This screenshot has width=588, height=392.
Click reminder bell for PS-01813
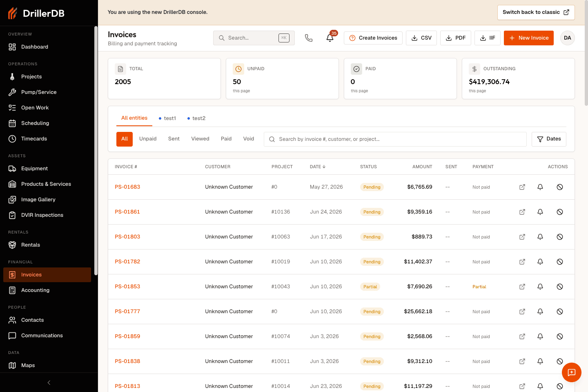540,386
